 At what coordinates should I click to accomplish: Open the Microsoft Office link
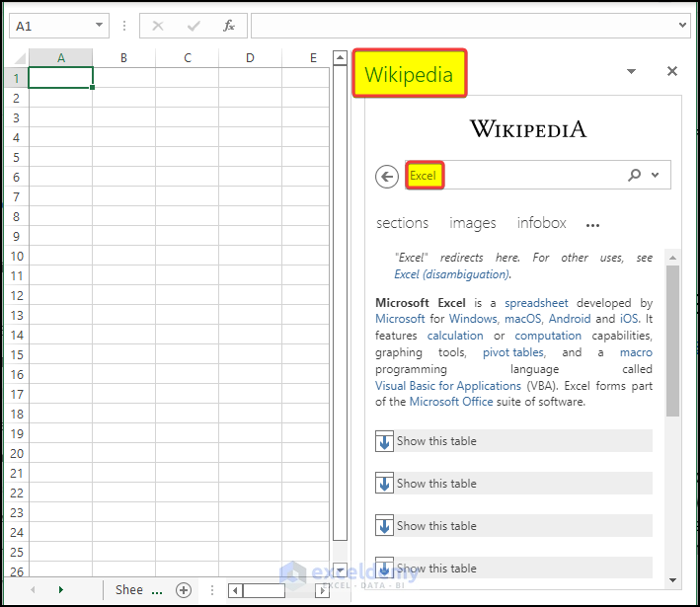451,402
